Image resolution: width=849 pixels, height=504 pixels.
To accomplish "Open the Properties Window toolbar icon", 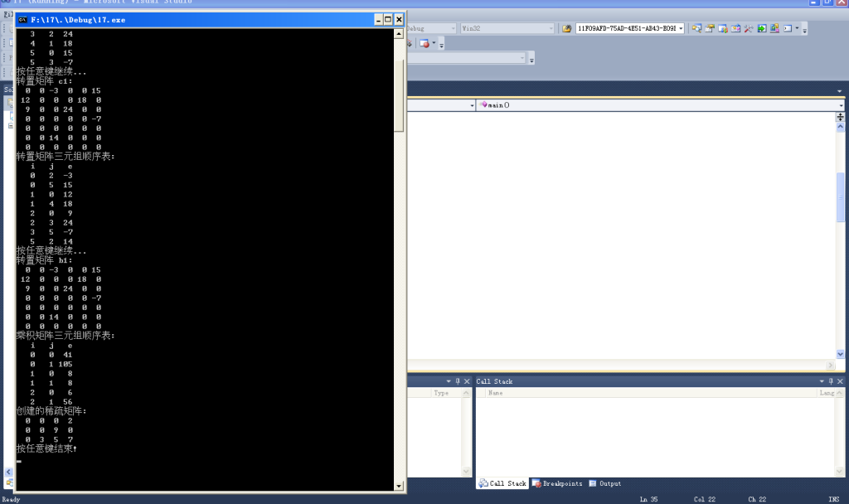I will coord(710,29).
